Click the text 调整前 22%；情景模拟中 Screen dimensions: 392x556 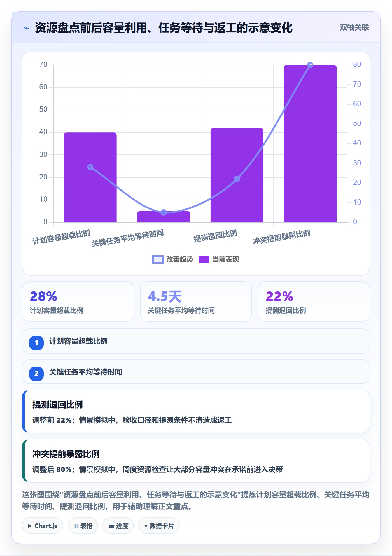click(x=74, y=420)
